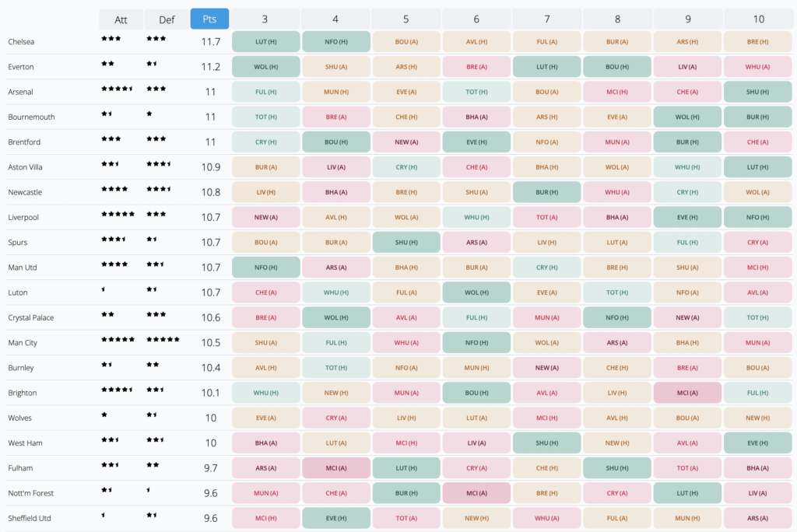This screenshot has width=797, height=532.
Task: Sort by the Att column header
Action: click(x=121, y=19)
